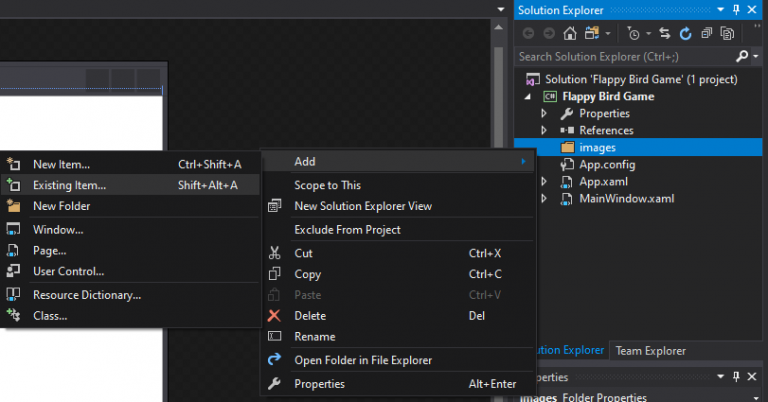This screenshot has height=402, width=768.
Task: Choose Exclude From Project
Action: click(398, 229)
